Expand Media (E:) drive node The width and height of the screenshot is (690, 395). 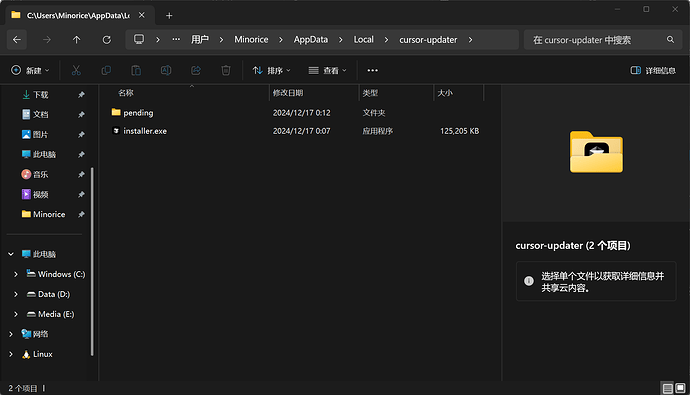click(x=16, y=314)
